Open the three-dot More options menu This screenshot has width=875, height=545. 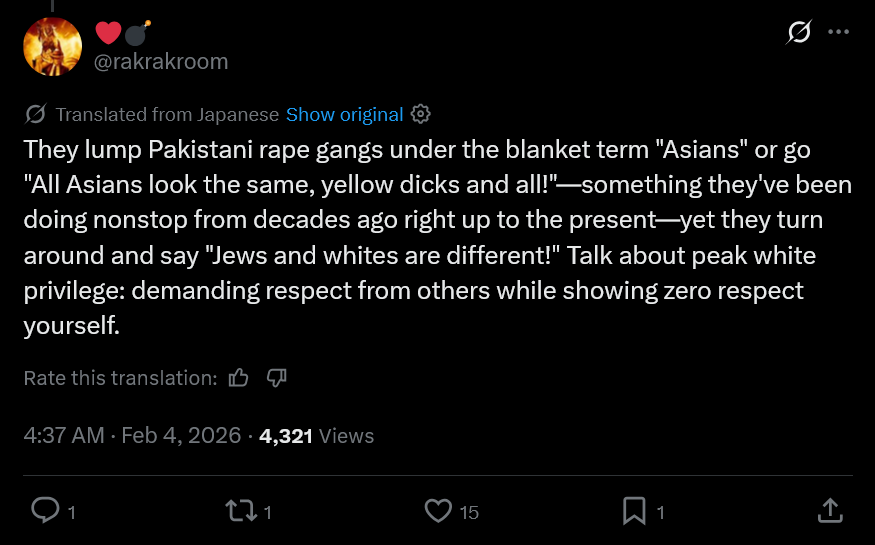click(839, 32)
